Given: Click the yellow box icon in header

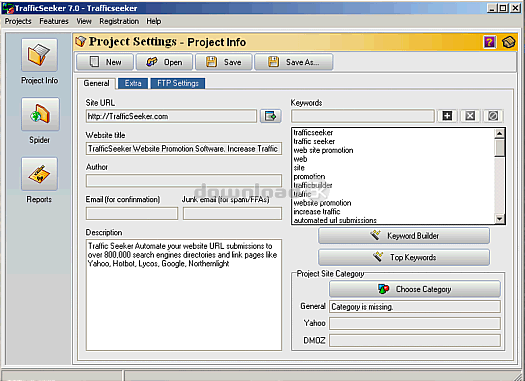Looking at the screenshot, I should click(x=508, y=42).
